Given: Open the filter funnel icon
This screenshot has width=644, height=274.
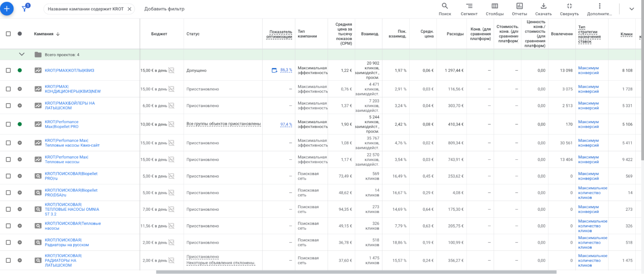Looking at the screenshot, I should click(x=25, y=8).
